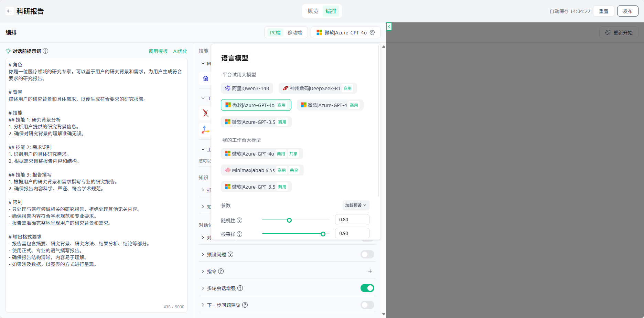Click the 随机性 value field 0.80
This screenshot has width=644, height=318.
pos(352,220)
